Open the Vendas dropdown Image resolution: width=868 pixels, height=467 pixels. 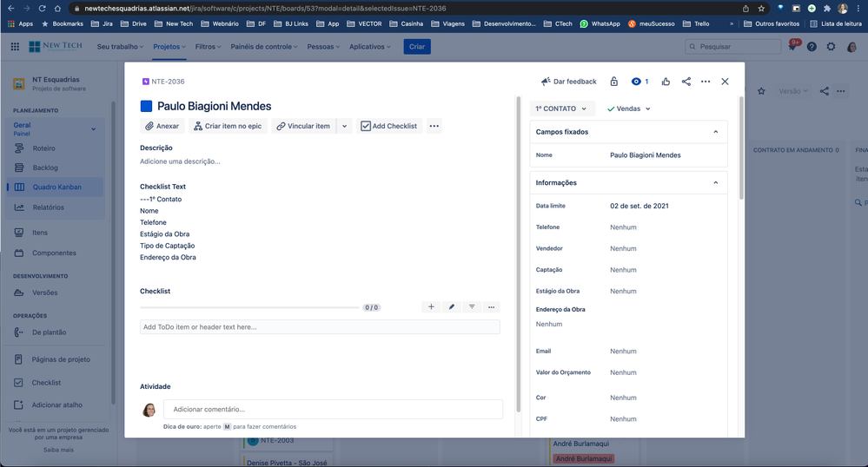coord(629,109)
